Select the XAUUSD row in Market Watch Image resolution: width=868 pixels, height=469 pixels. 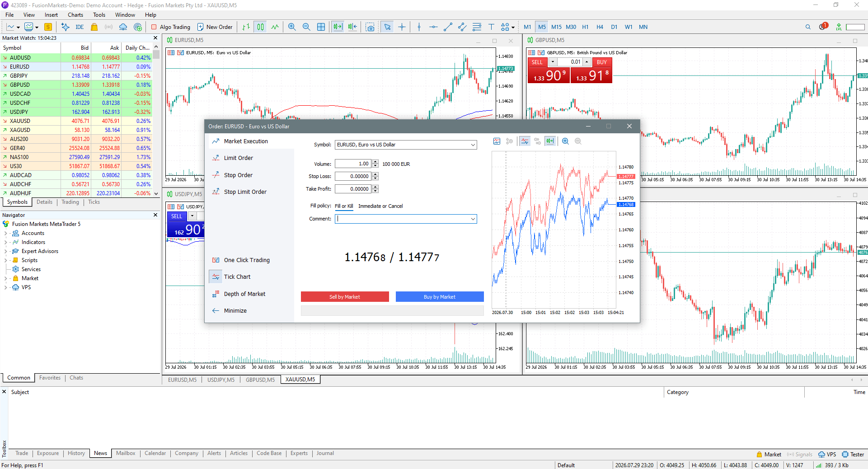(76, 121)
